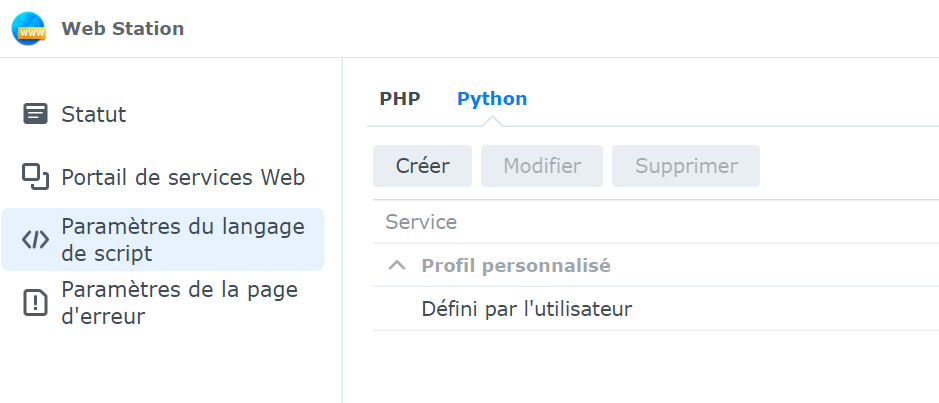Sort by the Service column header

(x=421, y=222)
